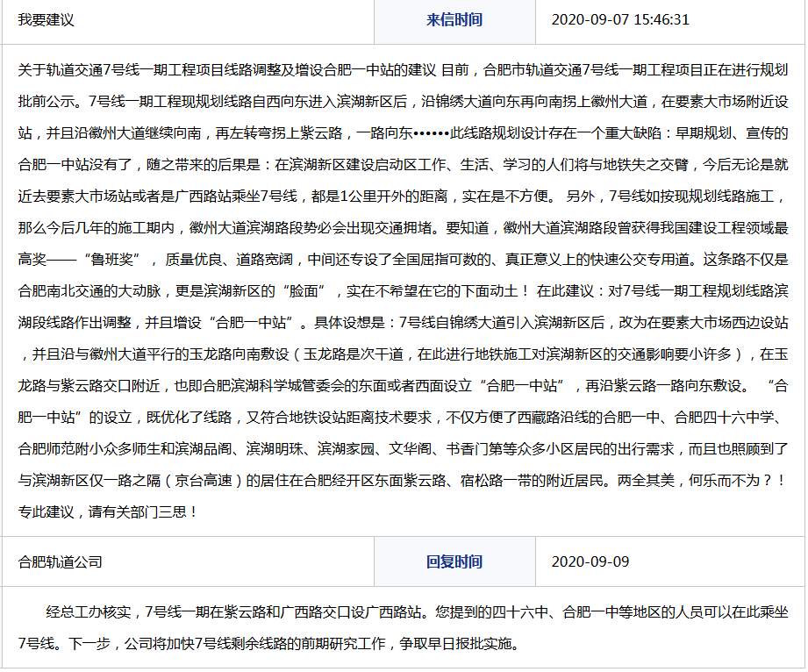Click the '回复时间' header label
This screenshot has width=808, height=672.
[454, 561]
